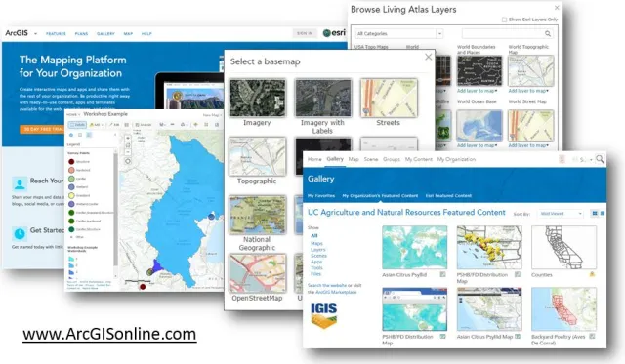Image resolution: width=625 pixels, height=364 pixels.
Task: Click the search magnifier in the Gallery header
Action: pos(600,159)
